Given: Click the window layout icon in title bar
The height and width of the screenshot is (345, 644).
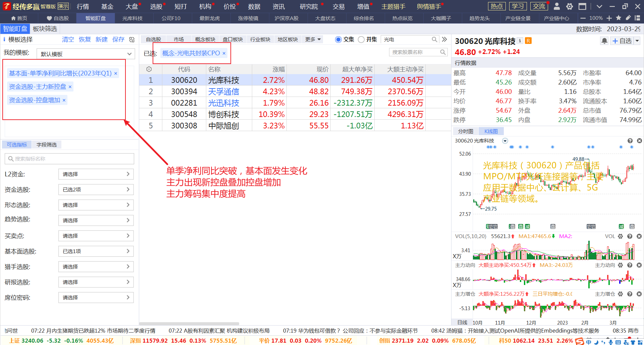Looking at the screenshot, I should tap(582, 6).
